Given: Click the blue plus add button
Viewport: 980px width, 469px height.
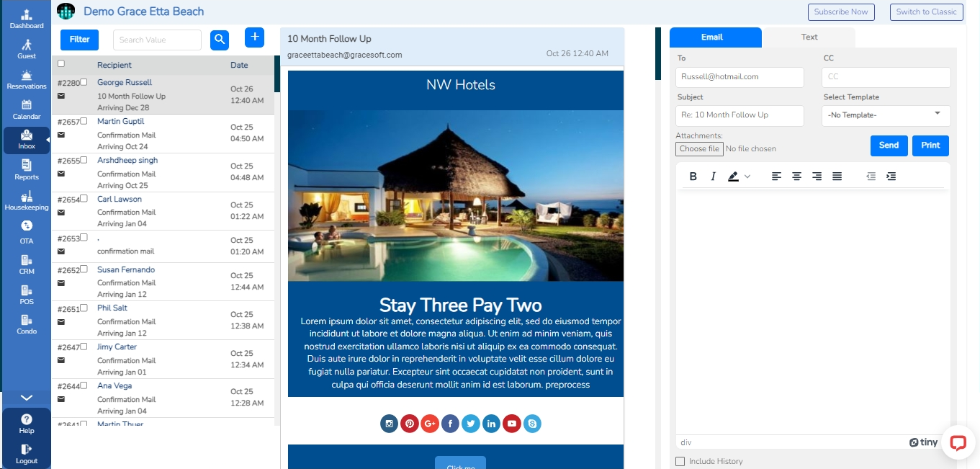Looking at the screenshot, I should [x=255, y=37].
